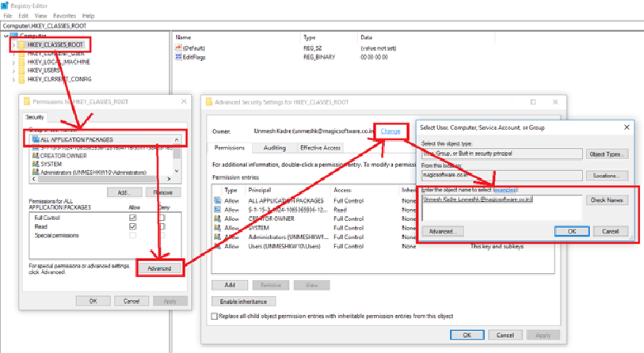The height and width of the screenshot is (353, 644).
Task: Check Replace all child object permission entries
Action: [215, 317]
